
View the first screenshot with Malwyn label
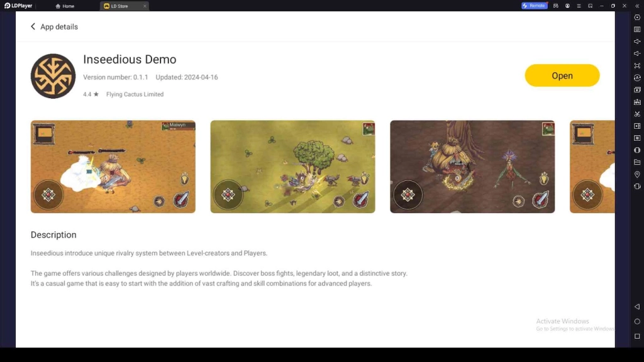[x=113, y=167]
